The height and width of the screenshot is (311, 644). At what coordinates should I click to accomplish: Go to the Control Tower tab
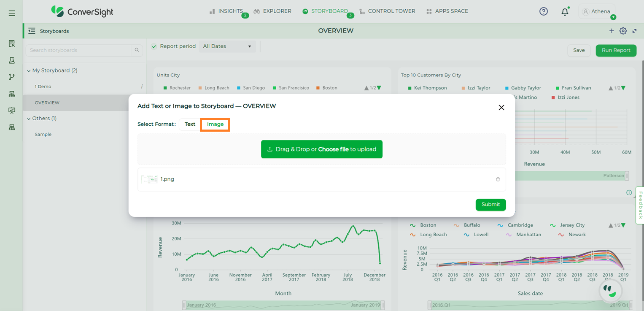(x=387, y=11)
